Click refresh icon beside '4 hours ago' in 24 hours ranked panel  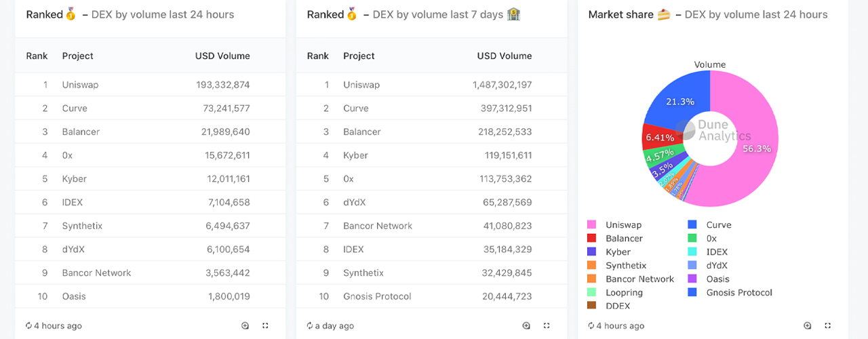tap(28, 325)
